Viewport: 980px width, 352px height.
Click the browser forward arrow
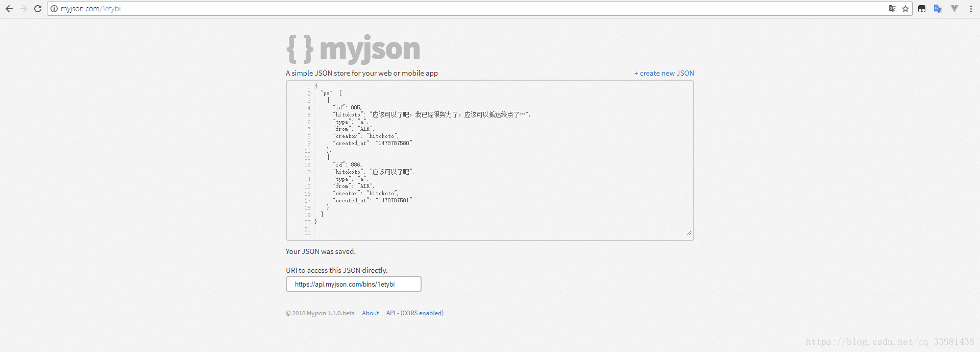coord(23,9)
